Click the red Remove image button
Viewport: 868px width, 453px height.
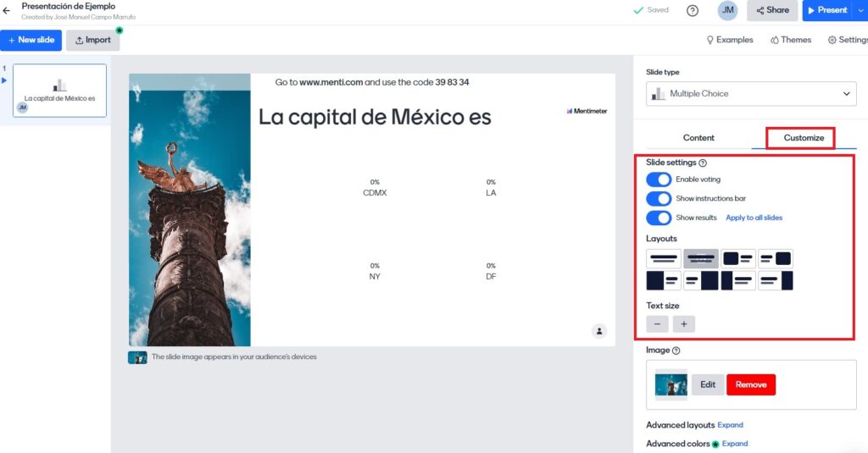pyautogui.click(x=750, y=384)
